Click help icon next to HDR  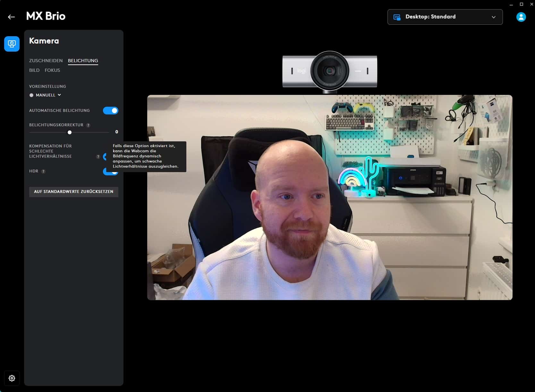(x=43, y=171)
